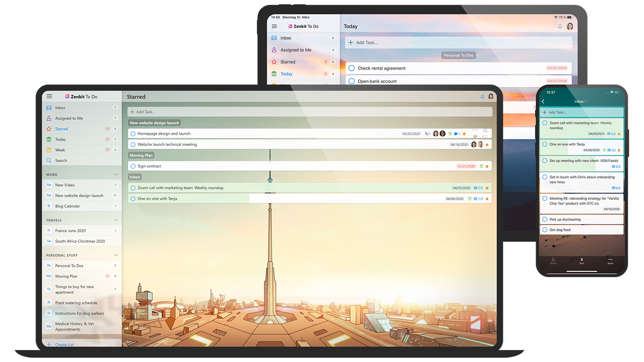Collapse the TRAVELS folder chevron
This screenshot has width=644, height=362.
click(116, 220)
